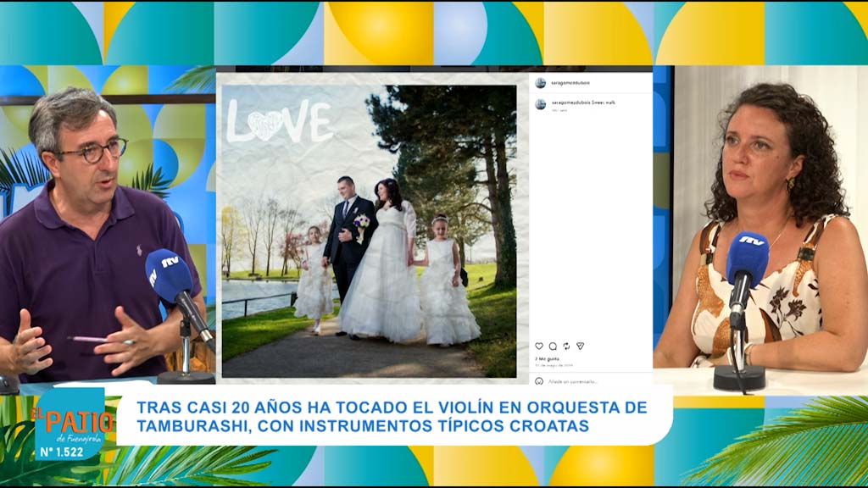
Task: Click the 'Me gusta' likes count
Action: click(547, 359)
